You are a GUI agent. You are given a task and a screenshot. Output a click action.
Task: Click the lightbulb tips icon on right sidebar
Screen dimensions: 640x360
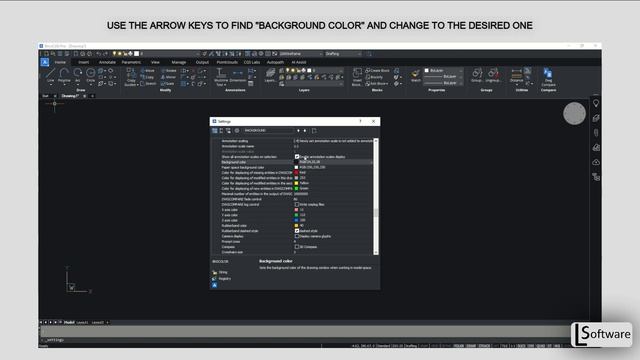point(596,103)
